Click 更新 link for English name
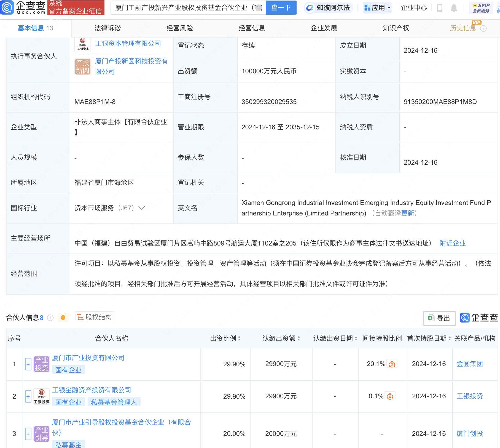Viewport: 500px width, 448px height. point(408,213)
